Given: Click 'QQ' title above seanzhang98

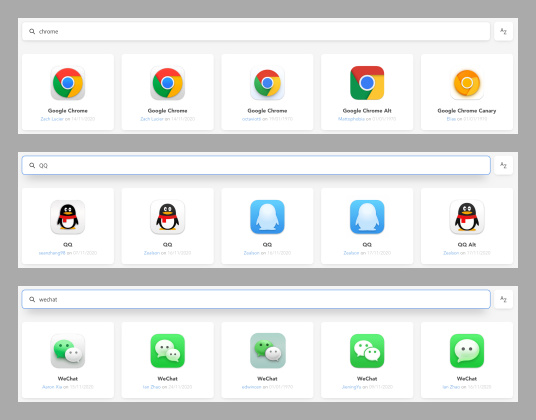Looking at the screenshot, I should (68, 245).
